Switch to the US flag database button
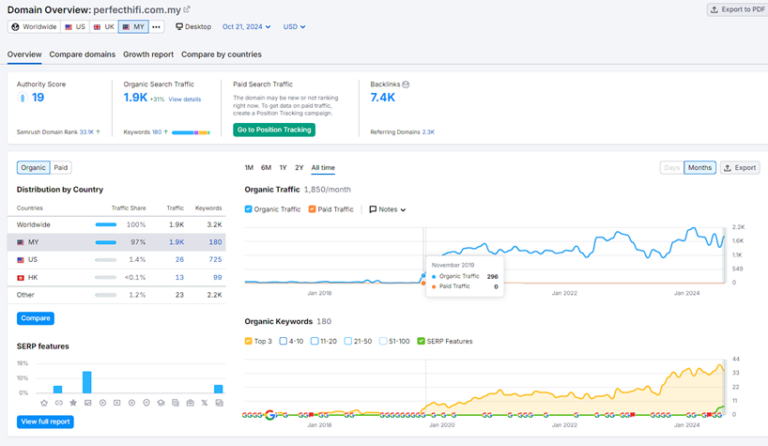Image resolution: width=768 pixels, height=446 pixels. click(x=75, y=27)
